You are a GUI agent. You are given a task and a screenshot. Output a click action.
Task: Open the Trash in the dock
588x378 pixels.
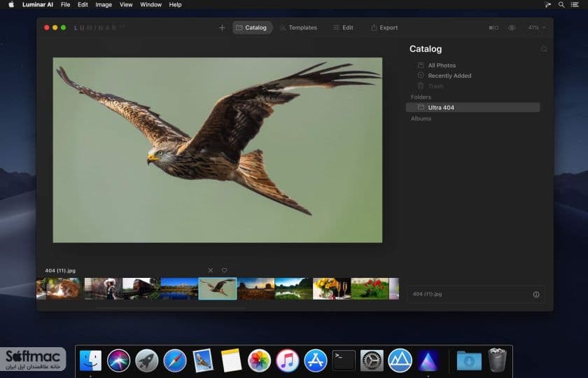pyautogui.click(x=497, y=360)
